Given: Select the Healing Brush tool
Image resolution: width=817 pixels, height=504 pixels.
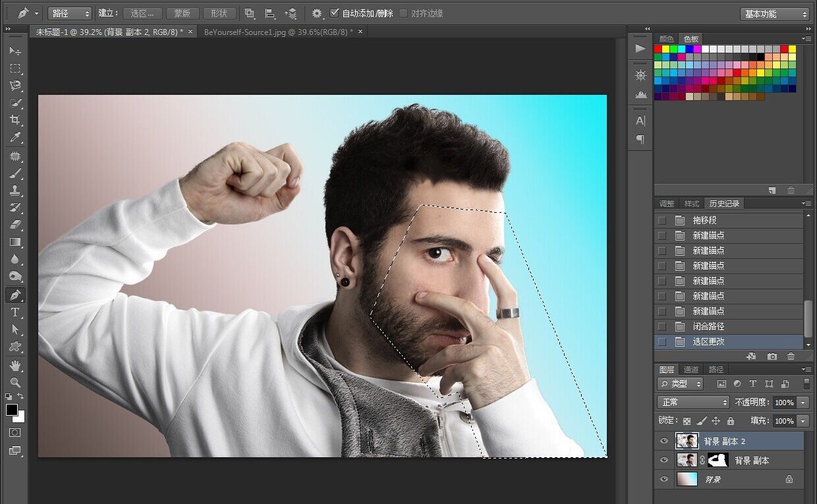Looking at the screenshot, I should pyautogui.click(x=15, y=157).
